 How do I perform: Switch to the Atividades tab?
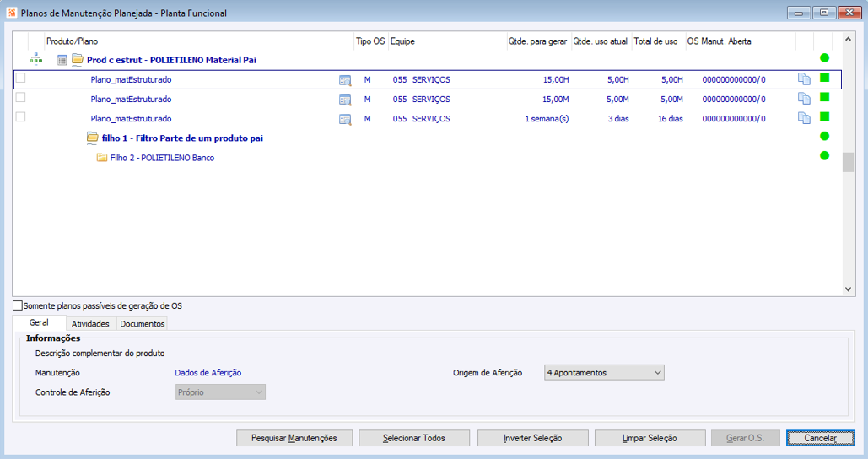point(90,324)
